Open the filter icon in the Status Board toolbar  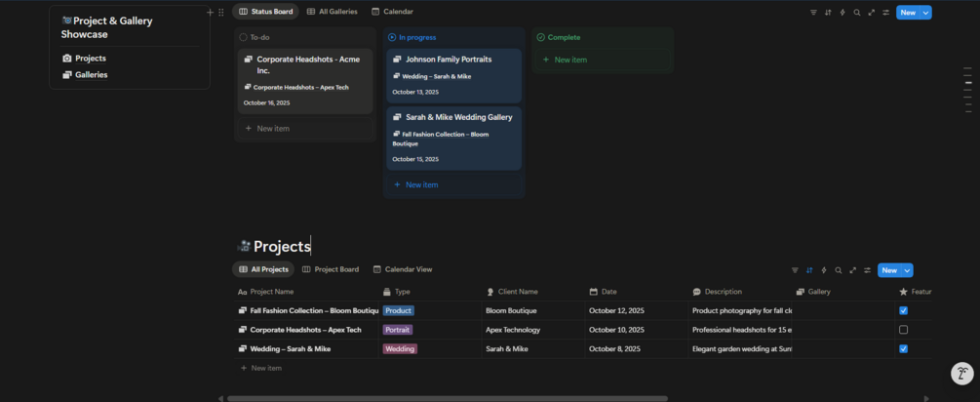(813, 13)
